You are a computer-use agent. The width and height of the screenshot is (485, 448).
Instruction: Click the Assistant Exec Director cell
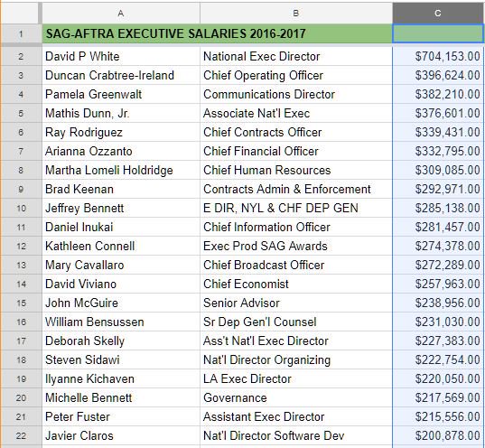click(296, 416)
